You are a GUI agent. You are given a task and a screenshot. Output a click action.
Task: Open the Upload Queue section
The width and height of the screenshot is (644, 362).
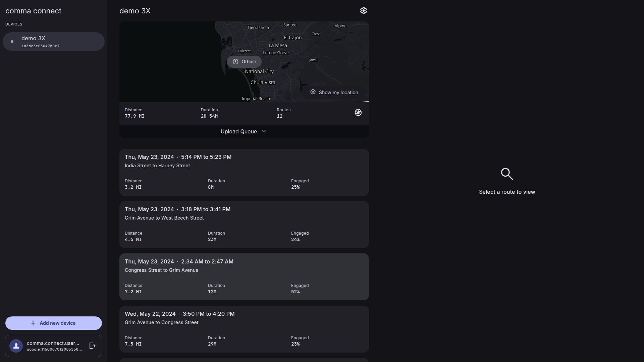pos(244,131)
